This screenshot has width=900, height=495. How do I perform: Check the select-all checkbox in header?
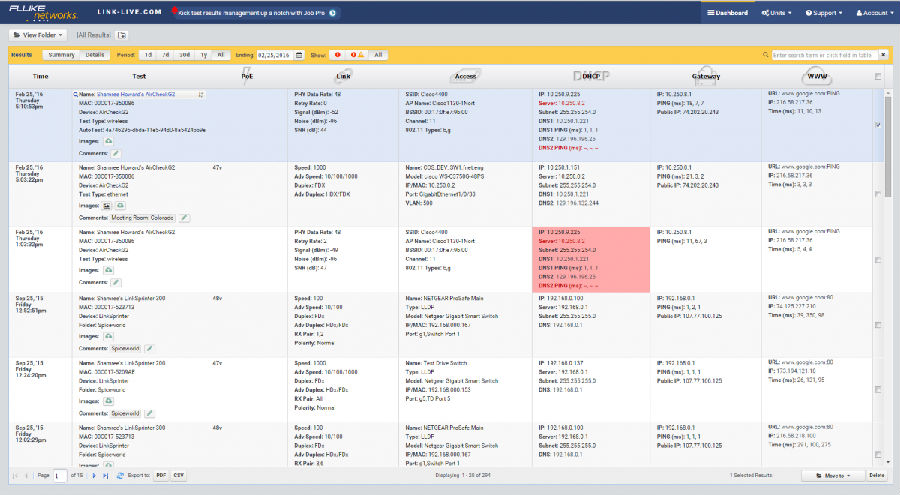878,77
